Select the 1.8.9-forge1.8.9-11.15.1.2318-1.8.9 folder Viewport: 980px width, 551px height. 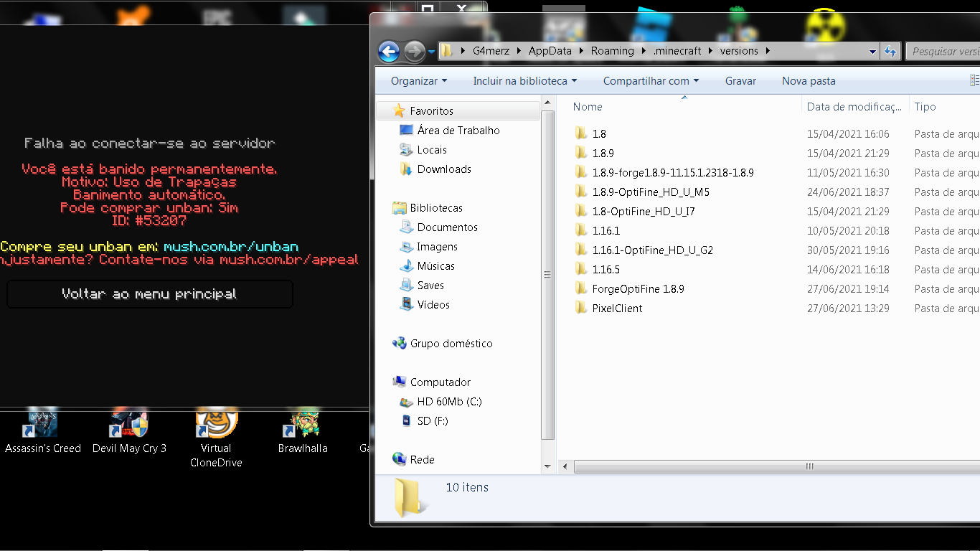673,173
